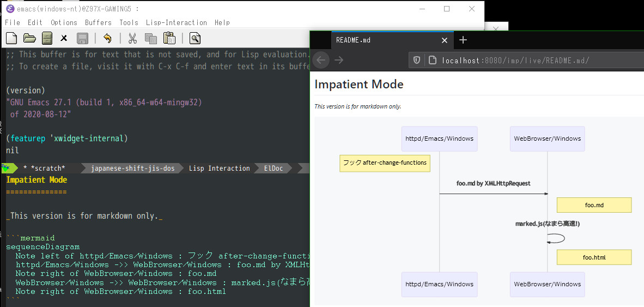Click the Emacs Undo arrow icon
The width and height of the screenshot is (644, 307).
coord(107,39)
